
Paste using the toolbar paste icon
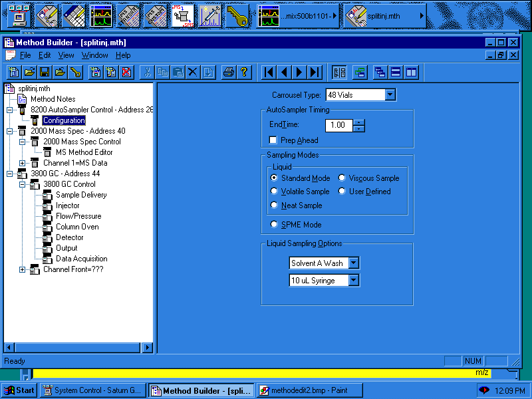(x=178, y=72)
